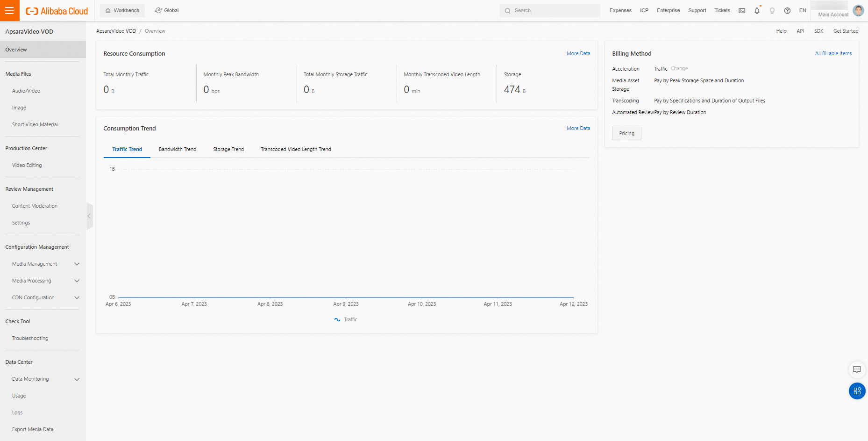Expand the Media Management submenu

[x=77, y=264]
